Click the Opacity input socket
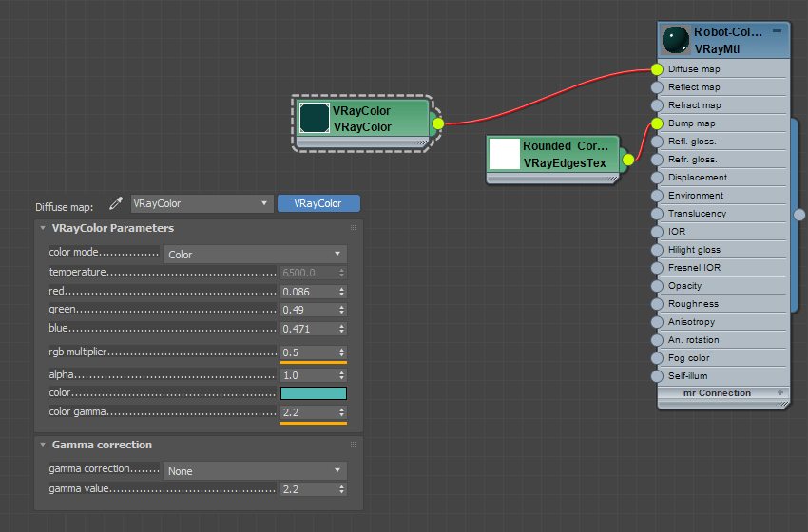808x532 pixels. (x=657, y=285)
